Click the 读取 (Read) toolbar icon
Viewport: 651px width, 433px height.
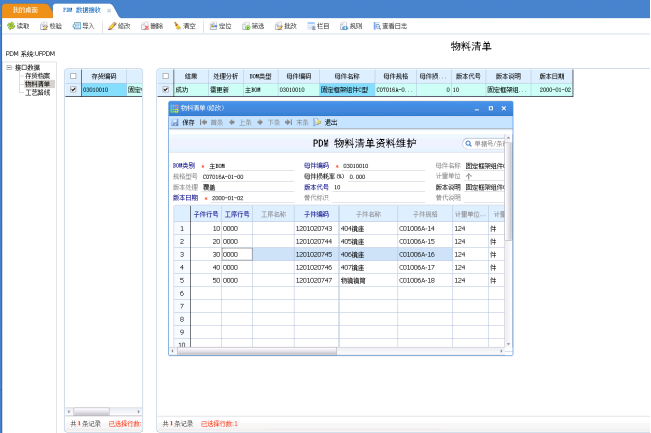11,26
